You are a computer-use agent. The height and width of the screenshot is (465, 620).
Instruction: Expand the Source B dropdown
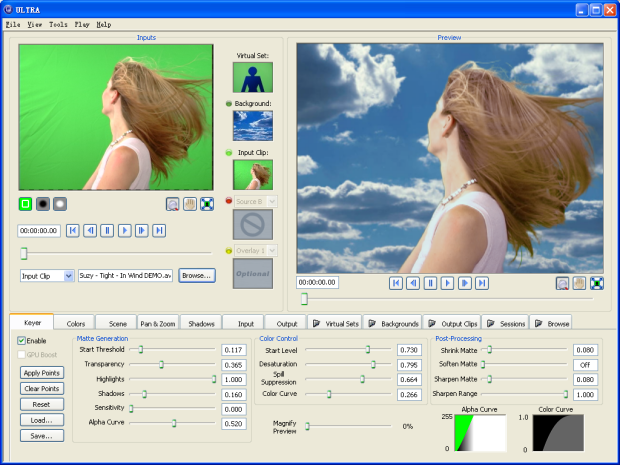(x=271, y=201)
